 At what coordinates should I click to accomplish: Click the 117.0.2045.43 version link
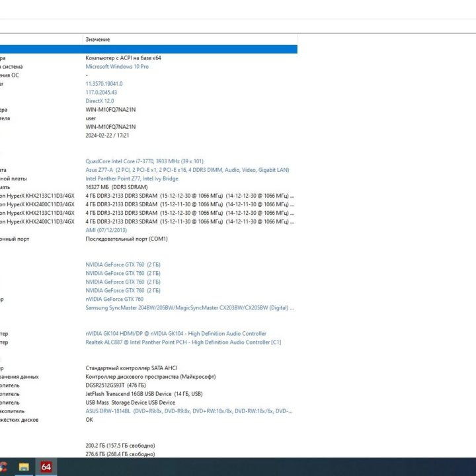(x=101, y=93)
